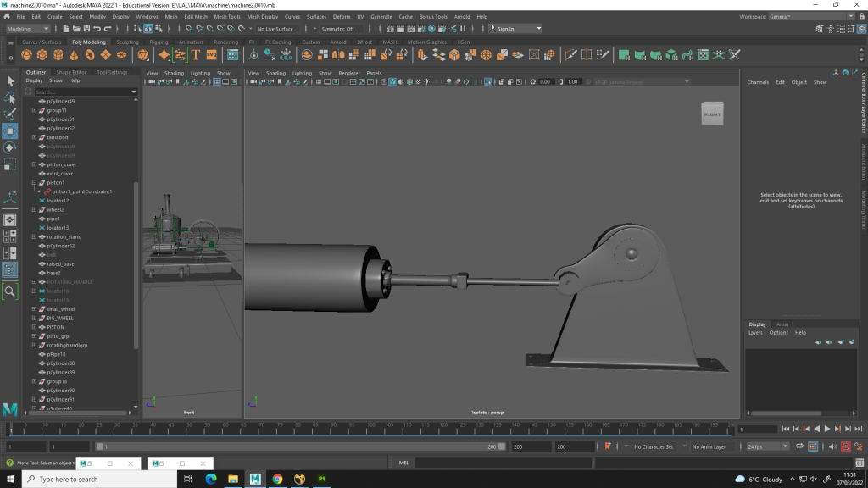
Task: Open the Workspace General dropdown
Action: click(x=811, y=17)
